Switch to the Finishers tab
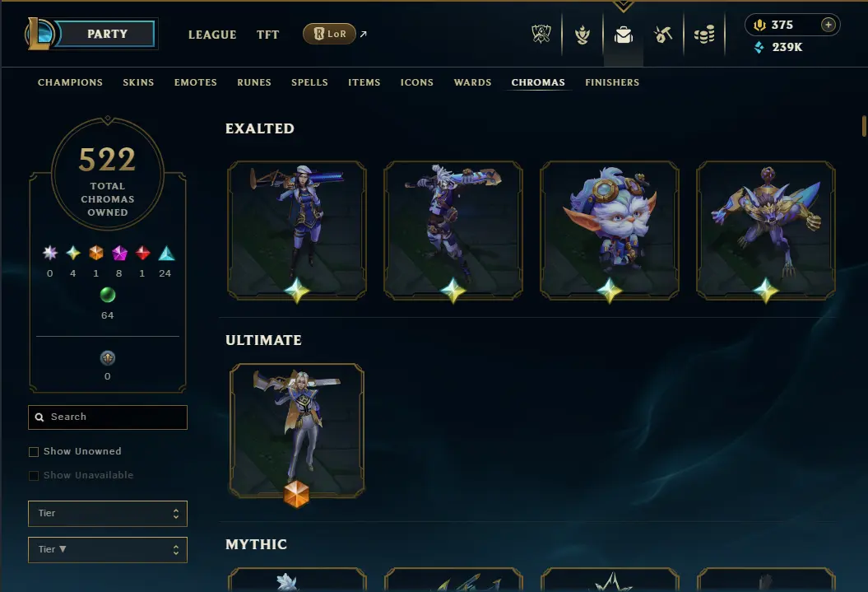The width and height of the screenshot is (868, 592). (612, 82)
